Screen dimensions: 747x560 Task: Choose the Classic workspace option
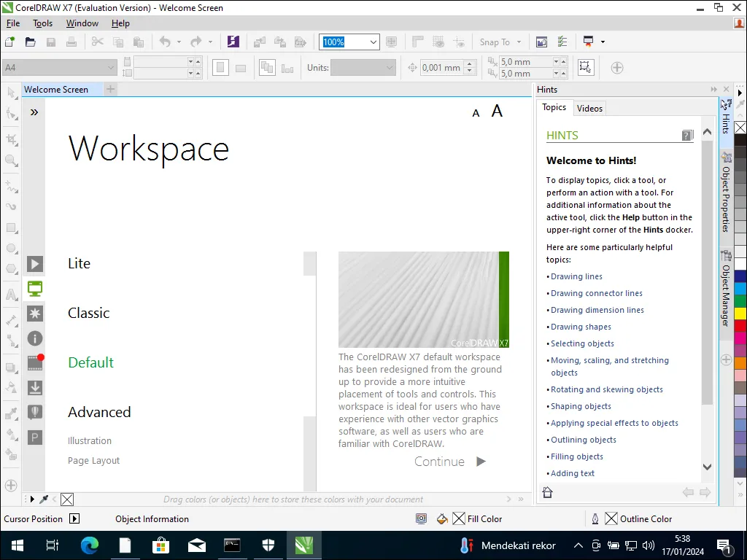(x=88, y=314)
